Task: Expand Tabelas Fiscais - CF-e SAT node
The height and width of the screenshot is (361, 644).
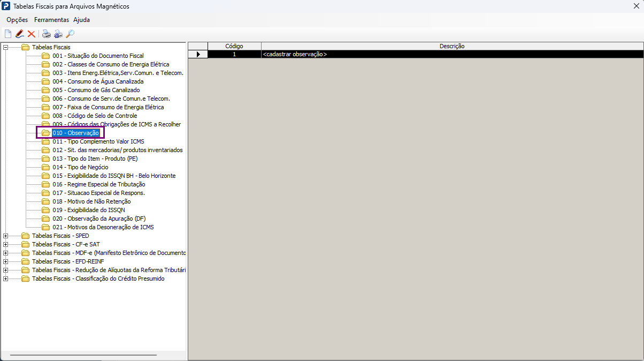Action: (5, 244)
